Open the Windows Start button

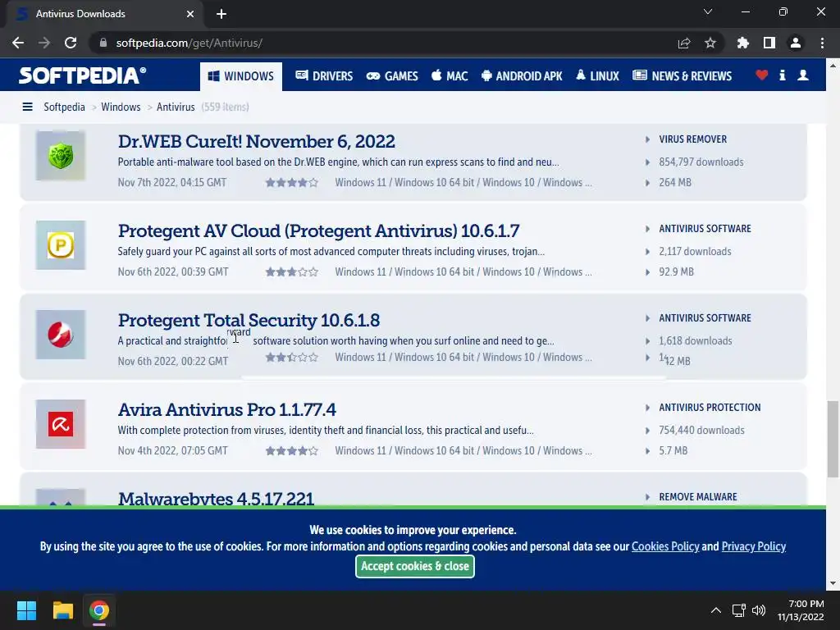(26, 610)
